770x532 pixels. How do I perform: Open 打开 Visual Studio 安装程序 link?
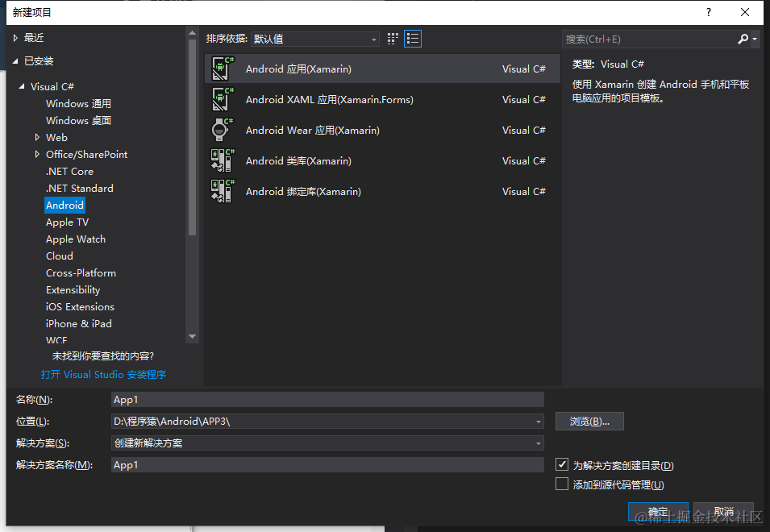103,375
